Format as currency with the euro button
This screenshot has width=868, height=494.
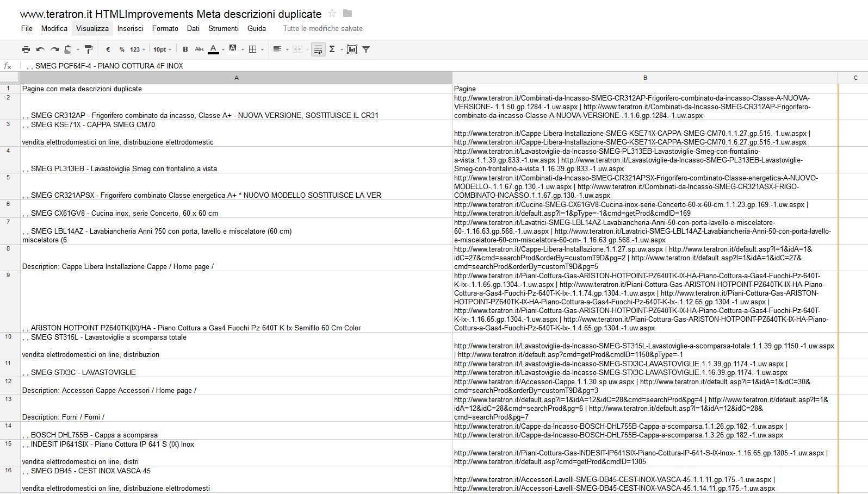pos(108,49)
